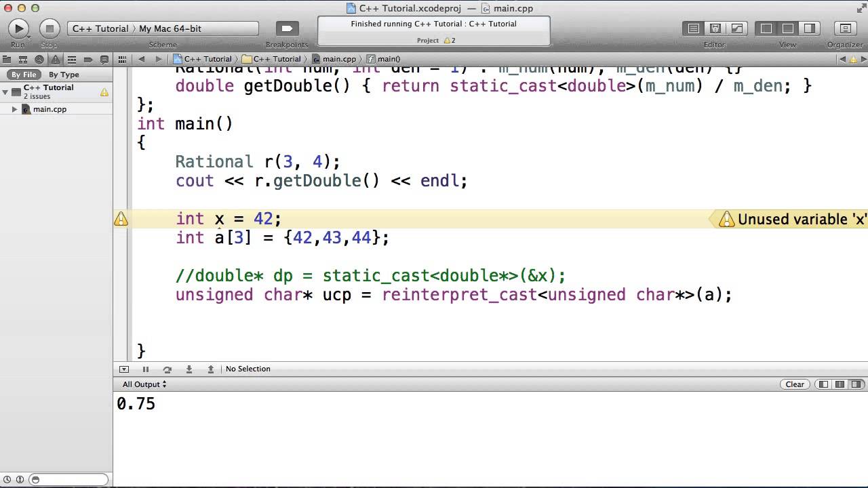Toggle the Debug area view

(788, 28)
